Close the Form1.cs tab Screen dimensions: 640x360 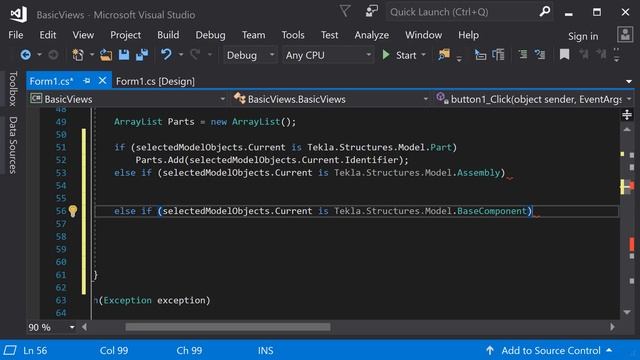[102, 81]
